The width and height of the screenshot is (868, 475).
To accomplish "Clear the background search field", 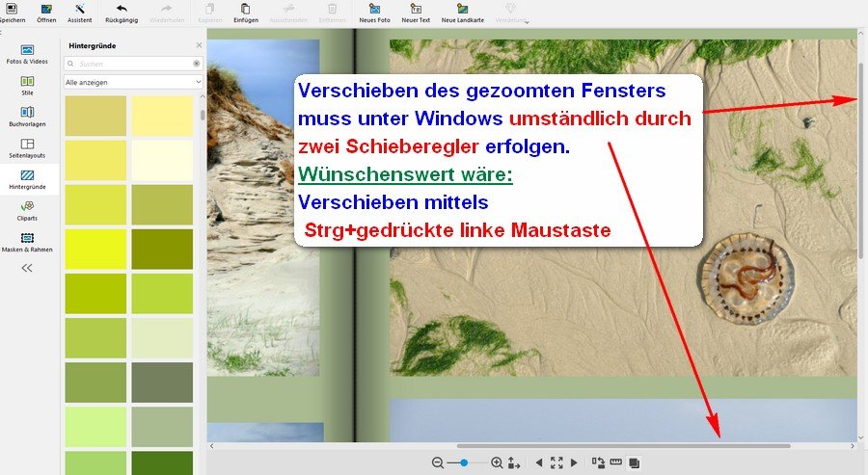I will (x=196, y=64).
